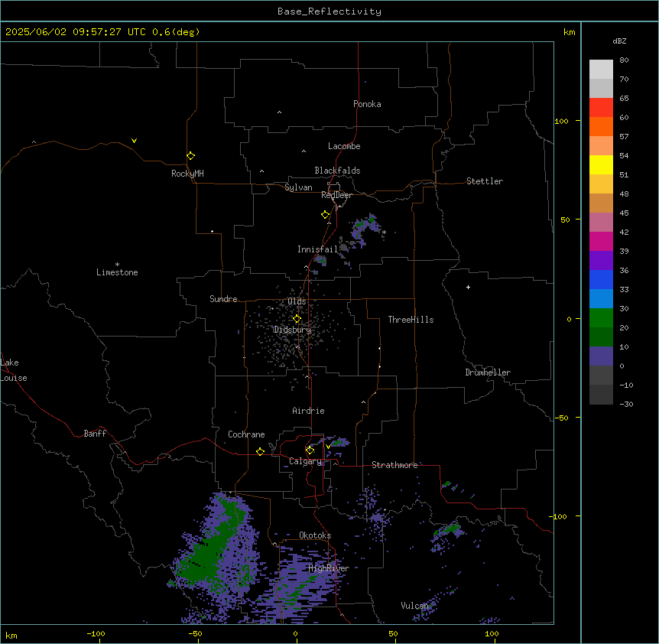Viewport: 659px width, 644px height.
Task: Click the Blackfalds label
Action: [337, 171]
